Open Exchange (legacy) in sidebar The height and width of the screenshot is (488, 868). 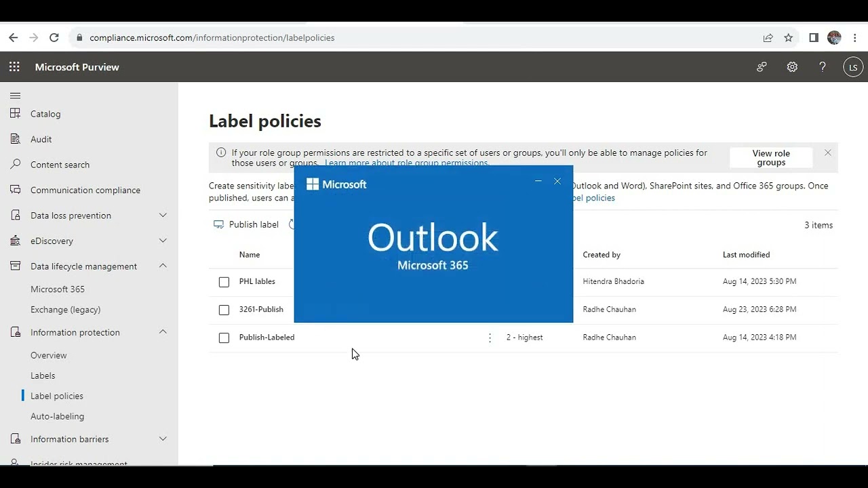click(x=66, y=310)
